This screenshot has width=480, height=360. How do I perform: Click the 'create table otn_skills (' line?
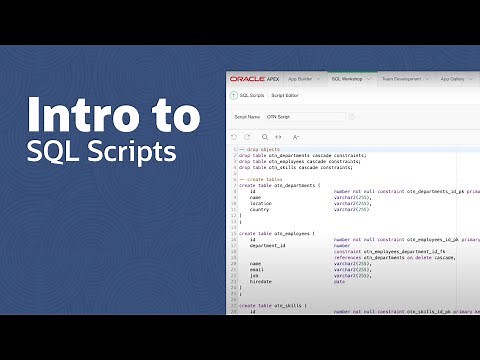(x=273, y=305)
